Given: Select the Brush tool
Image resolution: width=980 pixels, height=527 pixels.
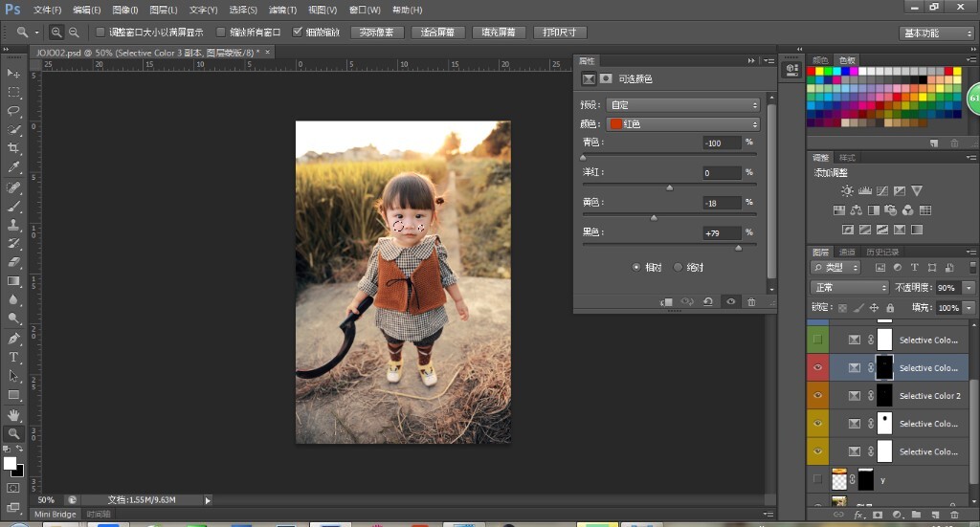Looking at the screenshot, I should (x=13, y=206).
